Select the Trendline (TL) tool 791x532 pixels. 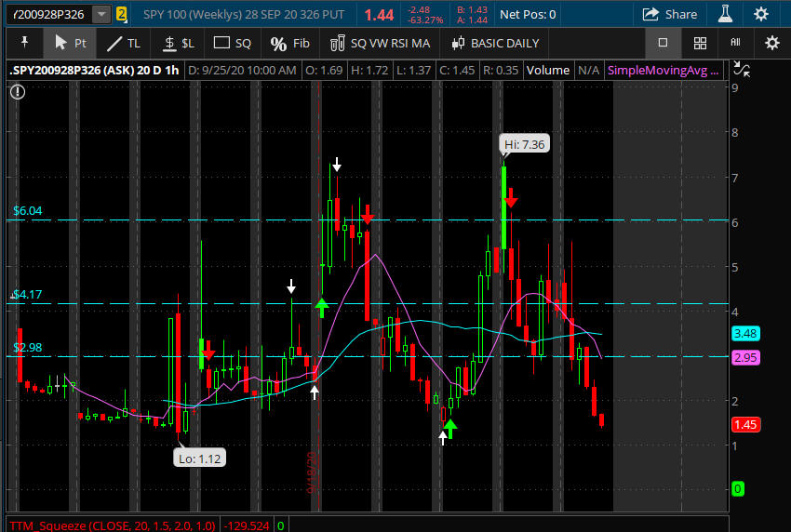point(122,43)
